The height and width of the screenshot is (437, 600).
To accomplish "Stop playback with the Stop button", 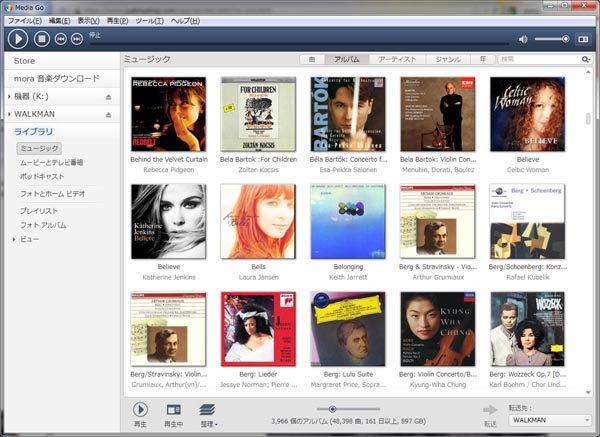I will [42, 39].
